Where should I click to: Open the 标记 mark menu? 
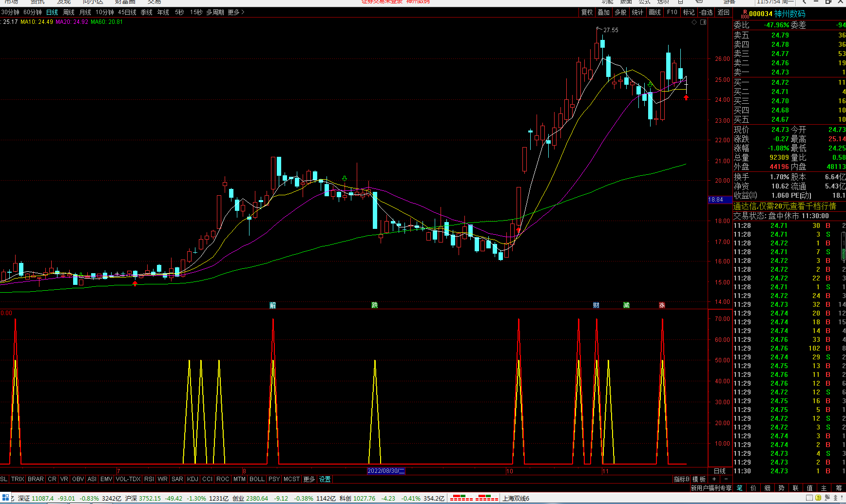689,12
